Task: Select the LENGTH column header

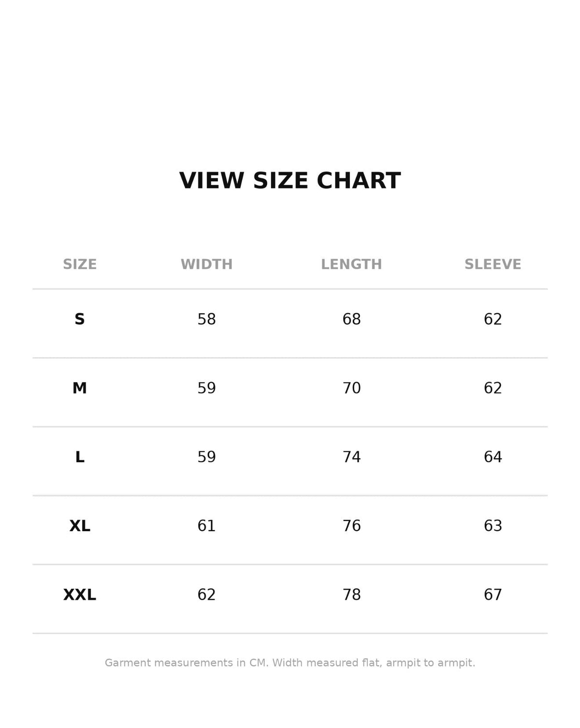Action: (351, 264)
